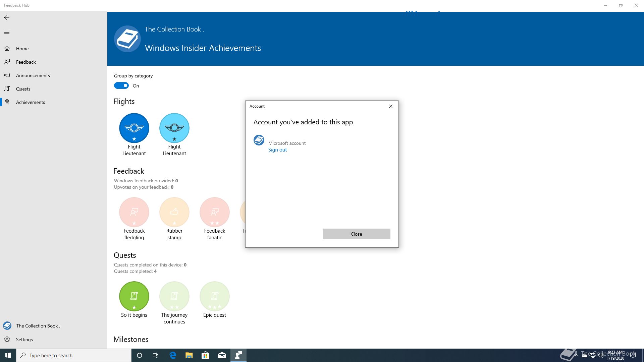
Task: Click the Epic quest badge
Action: (x=215, y=296)
